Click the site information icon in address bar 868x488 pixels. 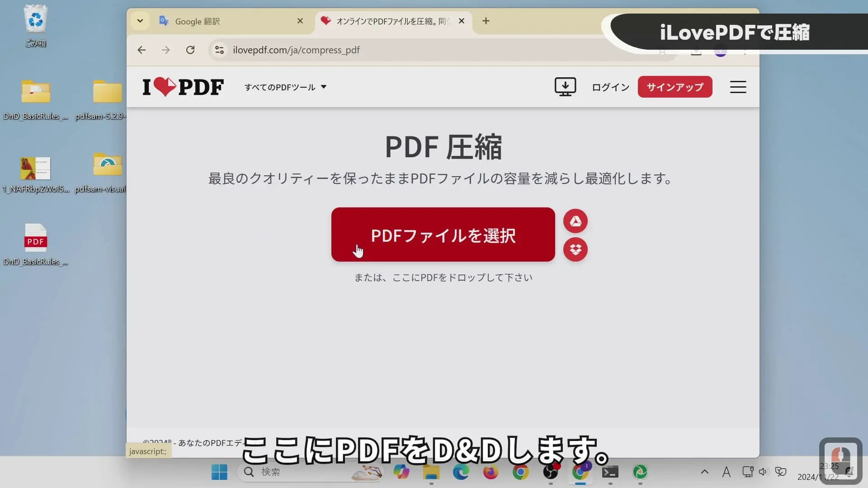point(220,50)
